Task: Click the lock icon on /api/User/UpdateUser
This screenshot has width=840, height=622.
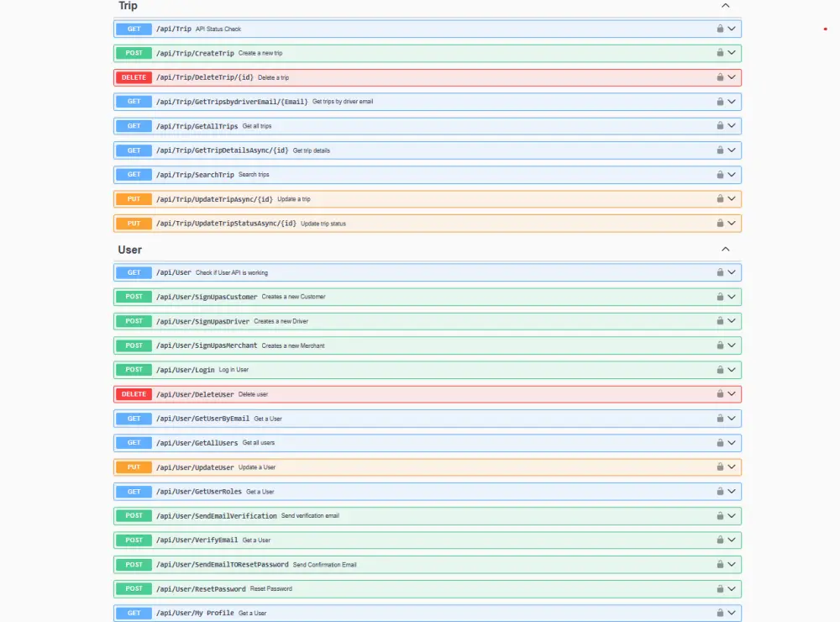Action: point(718,466)
